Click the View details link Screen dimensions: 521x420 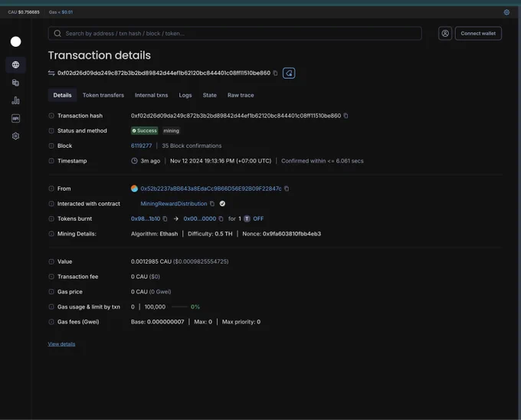[61, 344]
